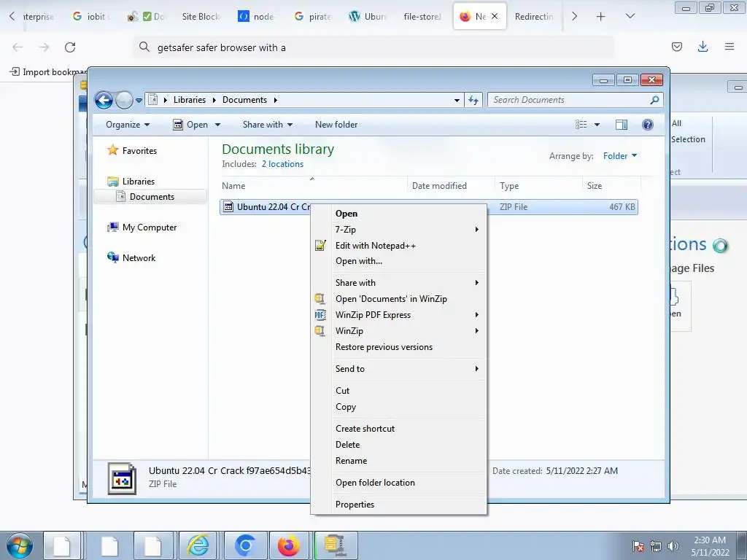This screenshot has height=560, width=747.
Task: Open the Arrange by Folder dropdown
Action: tap(620, 156)
